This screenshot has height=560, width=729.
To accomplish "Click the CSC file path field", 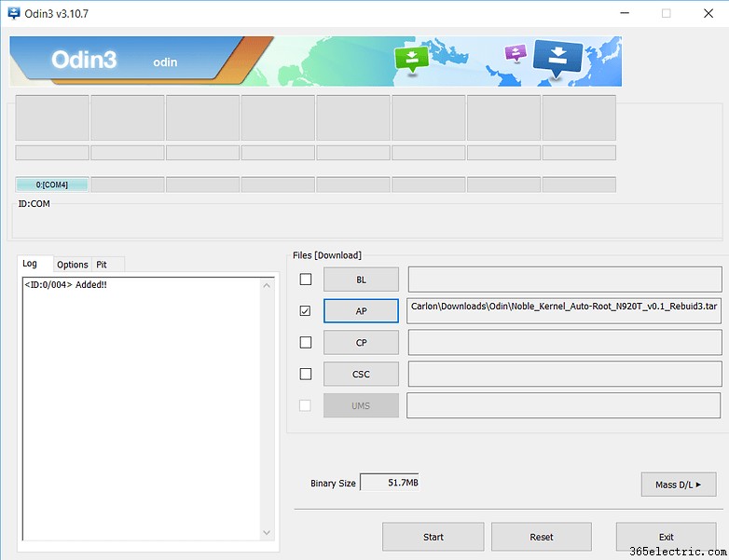I will [565, 374].
